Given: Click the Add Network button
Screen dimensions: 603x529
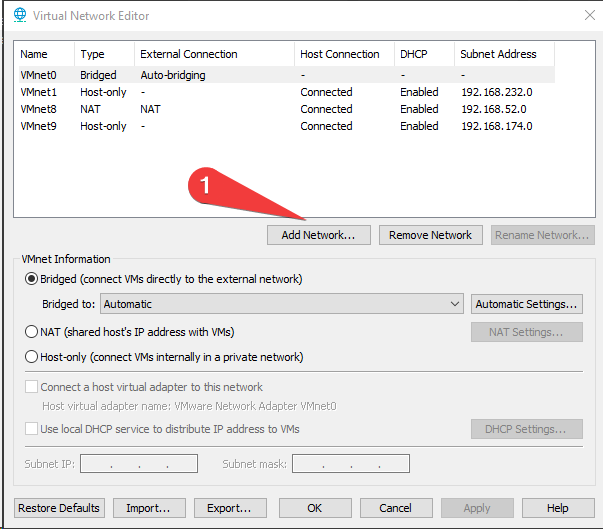Looking at the screenshot, I should pos(319,235).
